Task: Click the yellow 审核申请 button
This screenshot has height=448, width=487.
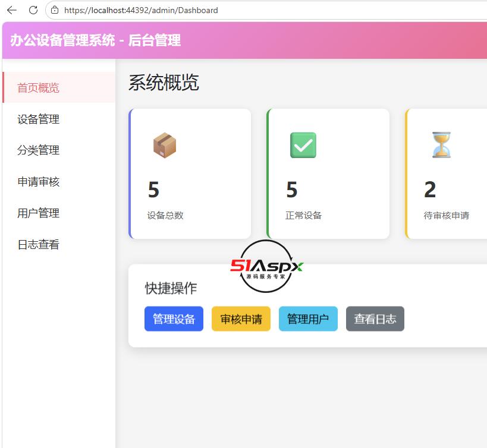Action: point(241,318)
